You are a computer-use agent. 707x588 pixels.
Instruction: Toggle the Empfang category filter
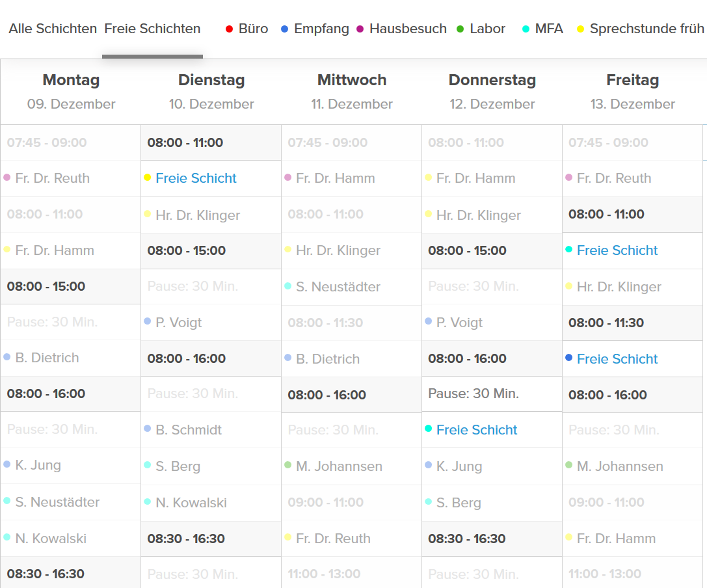tap(315, 29)
